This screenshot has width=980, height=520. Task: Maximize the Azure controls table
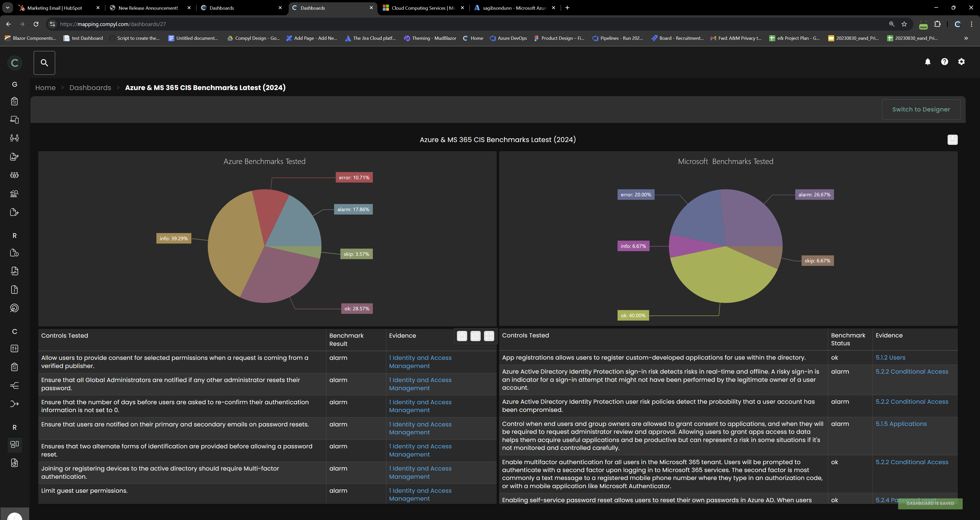489,336
